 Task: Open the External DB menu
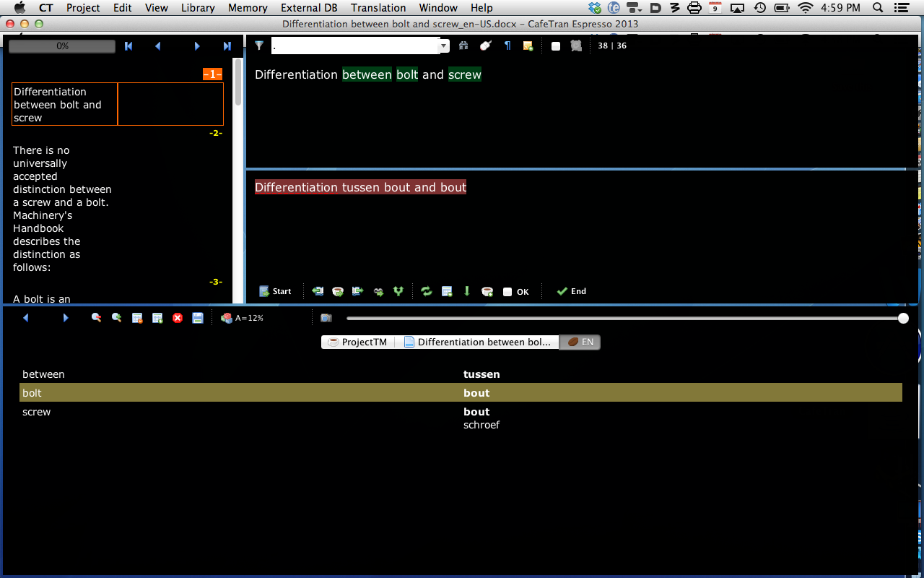click(309, 8)
